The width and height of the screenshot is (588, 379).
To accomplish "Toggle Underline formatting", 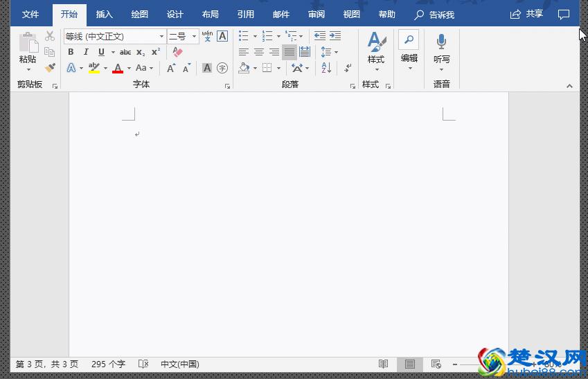I will pos(101,52).
